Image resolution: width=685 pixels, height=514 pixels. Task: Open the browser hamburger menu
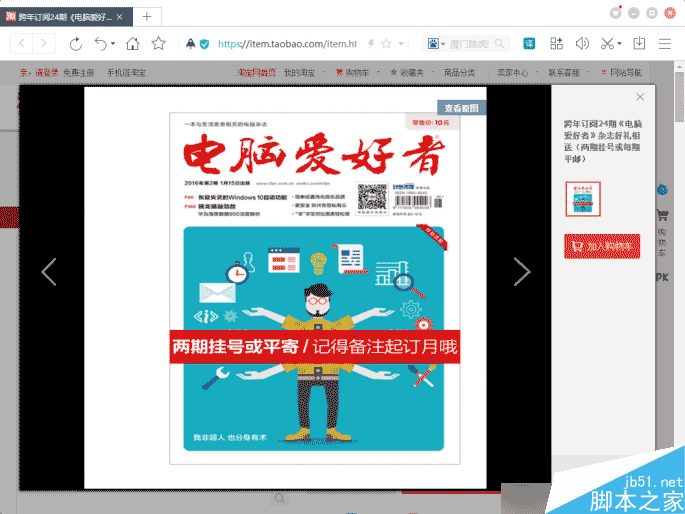click(665, 44)
